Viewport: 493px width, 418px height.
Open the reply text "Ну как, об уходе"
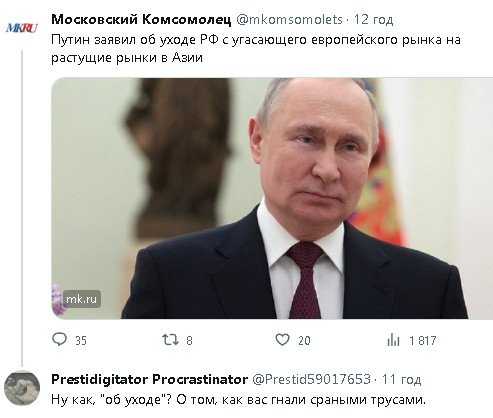coord(239,400)
